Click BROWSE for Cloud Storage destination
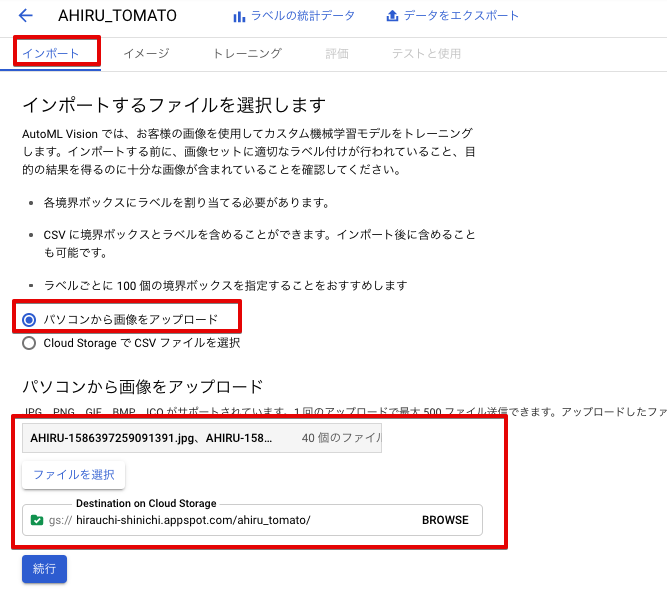Image resolution: width=667 pixels, height=604 pixels. 445,520
